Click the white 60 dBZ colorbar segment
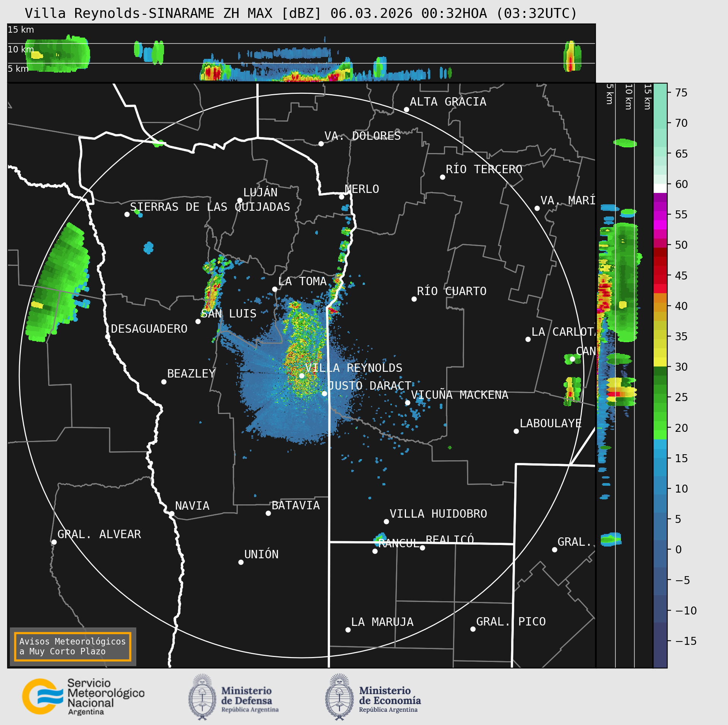This screenshot has height=725, width=728. click(x=660, y=189)
